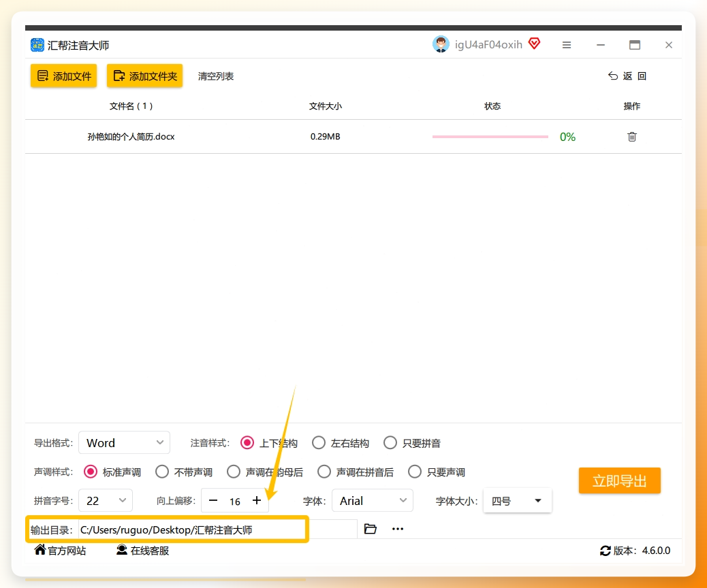
Task: Open the hamburger menu icon
Action: (567, 45)
